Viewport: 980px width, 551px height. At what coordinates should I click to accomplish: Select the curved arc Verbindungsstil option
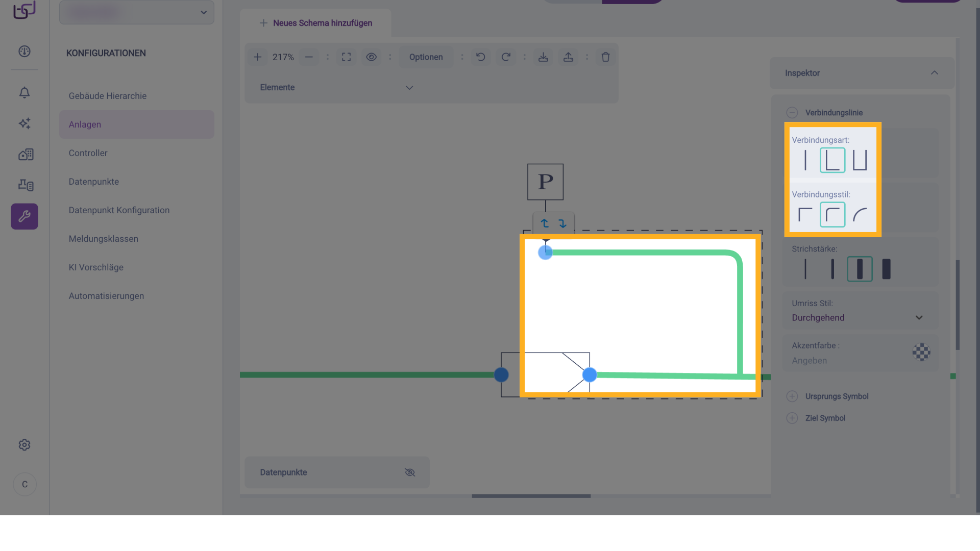click(860, 215)
